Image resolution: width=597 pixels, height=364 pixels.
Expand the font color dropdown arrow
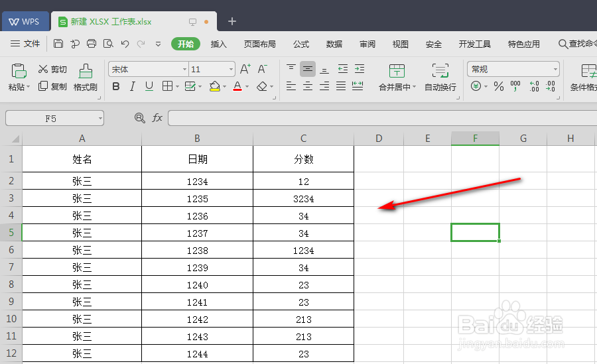point(247,87)
